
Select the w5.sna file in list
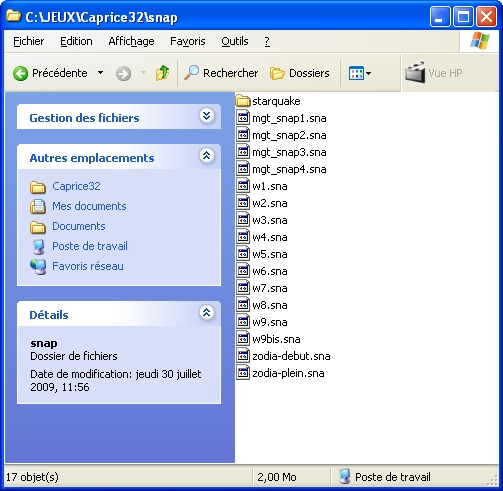pyautogui.click(x=262, y=254)
